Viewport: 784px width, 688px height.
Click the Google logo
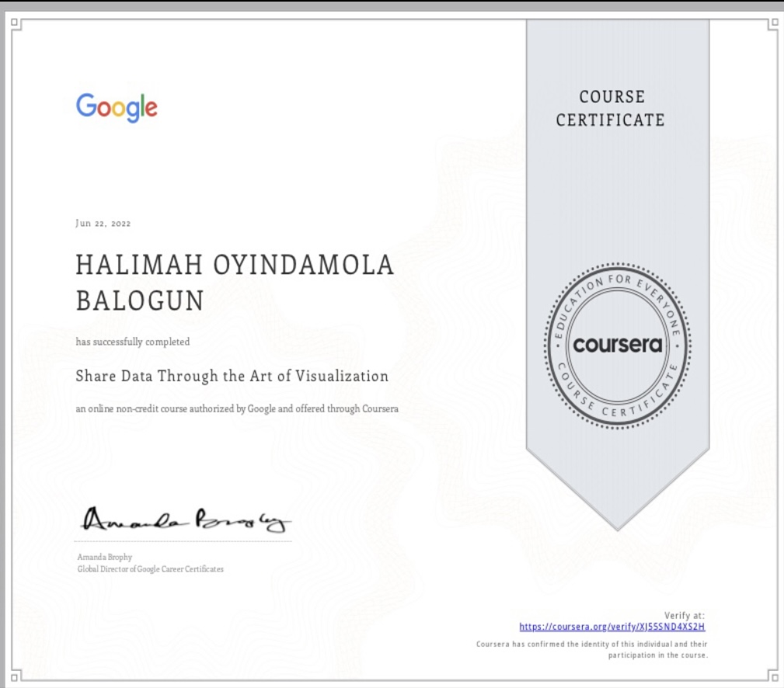coord(117,107)
